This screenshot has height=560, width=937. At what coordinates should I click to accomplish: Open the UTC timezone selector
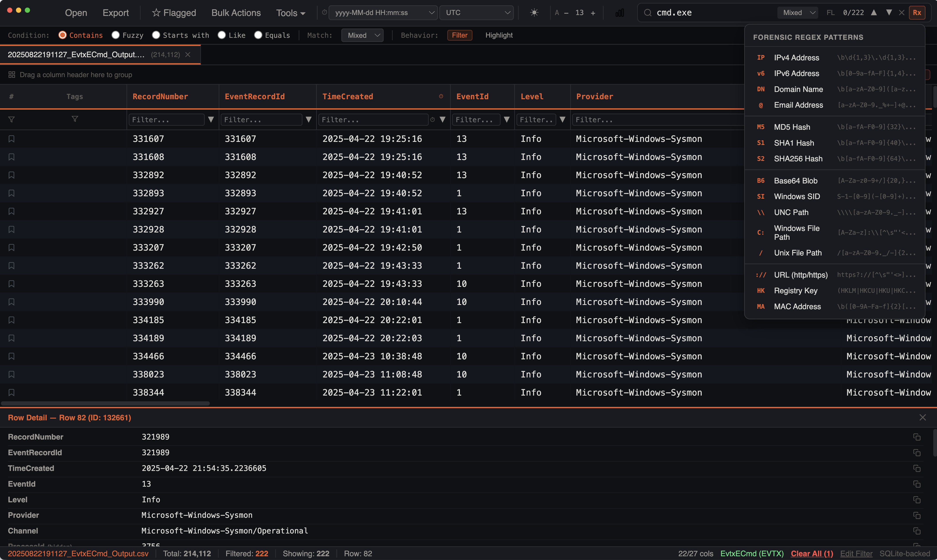tap(476, 12)
